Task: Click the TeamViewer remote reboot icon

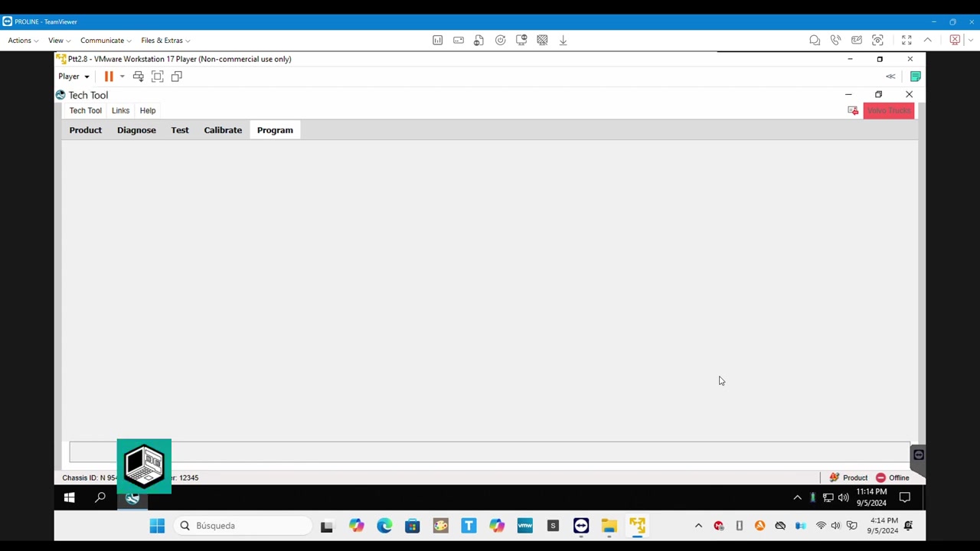Action: [500, 41]
